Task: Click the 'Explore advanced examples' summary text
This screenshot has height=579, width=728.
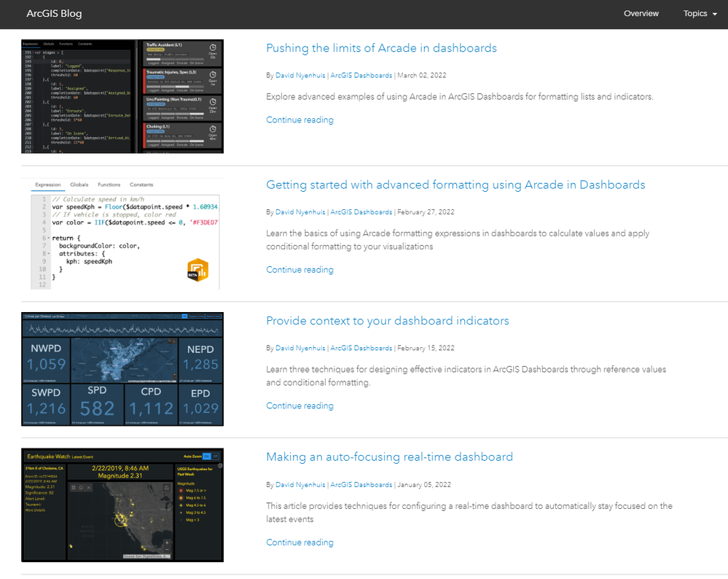Action: pos(460,97)
